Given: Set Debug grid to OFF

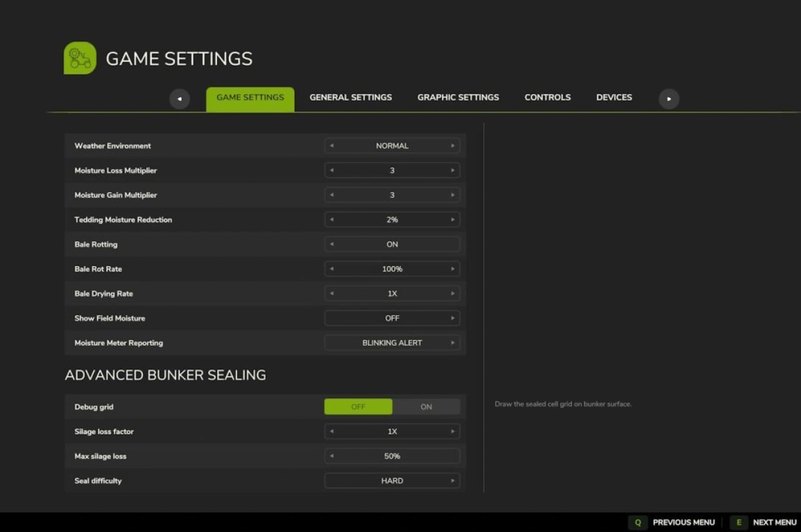Looking at the screenshot, I should (x=358, y=407).
